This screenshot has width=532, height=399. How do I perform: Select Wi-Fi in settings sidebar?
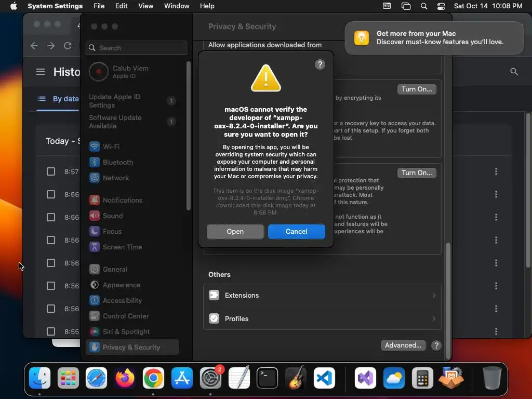pos(132,147)
